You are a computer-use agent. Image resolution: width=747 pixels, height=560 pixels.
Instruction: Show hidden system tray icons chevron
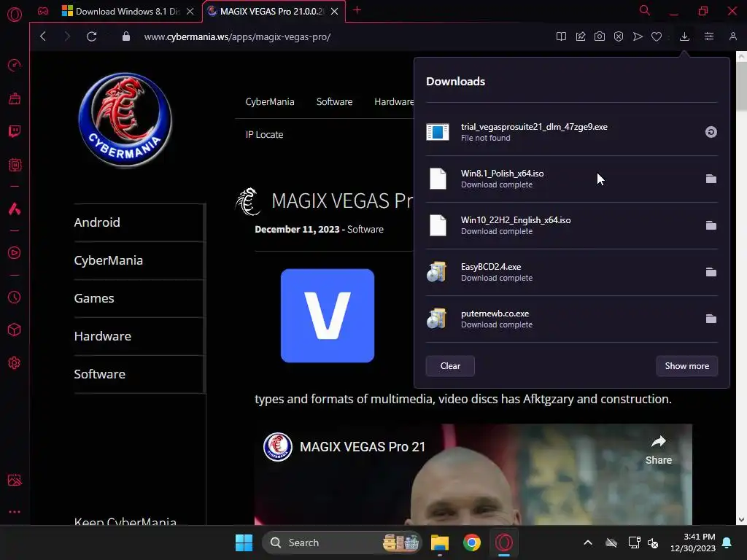(x=588, y=542)
